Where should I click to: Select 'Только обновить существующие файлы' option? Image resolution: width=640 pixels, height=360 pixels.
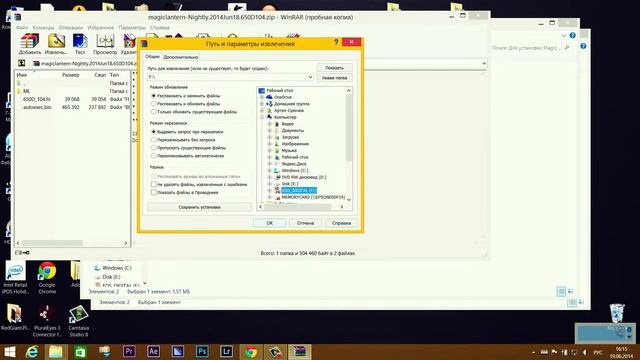(154, 111)
